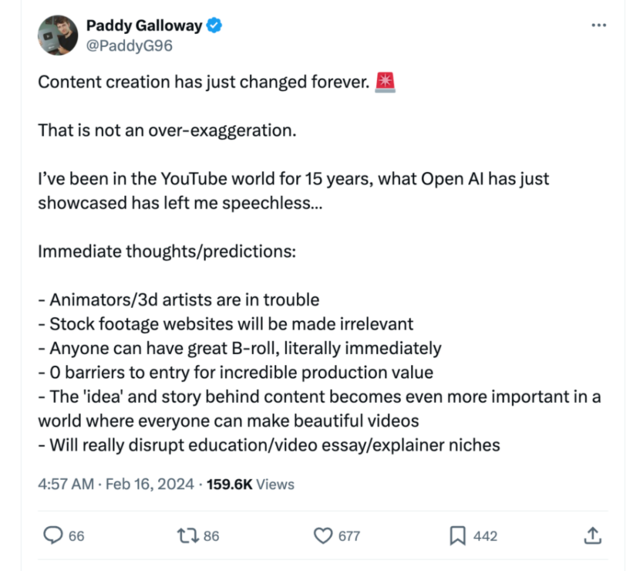Open the @PaddyG96 handle link
The image size is (640, 571).
coord(126,46)
